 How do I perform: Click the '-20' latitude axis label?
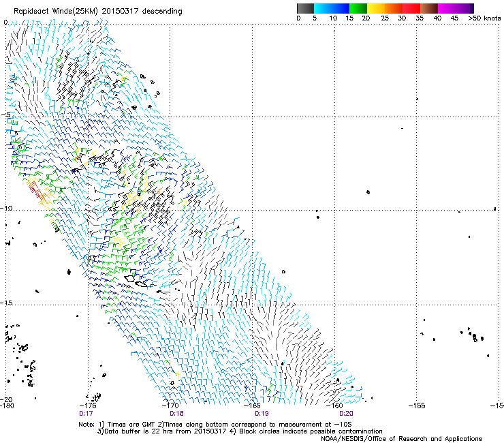click(6, 399)
